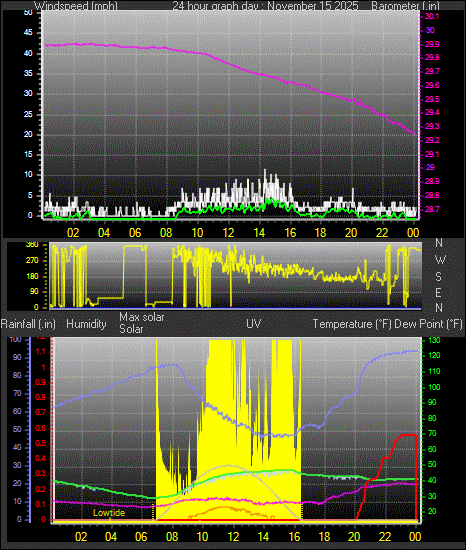Click the "24 hour graph day : November 15 2025" heading
The height and width of the screenshot is (550, 466).
tap(265, 6)
